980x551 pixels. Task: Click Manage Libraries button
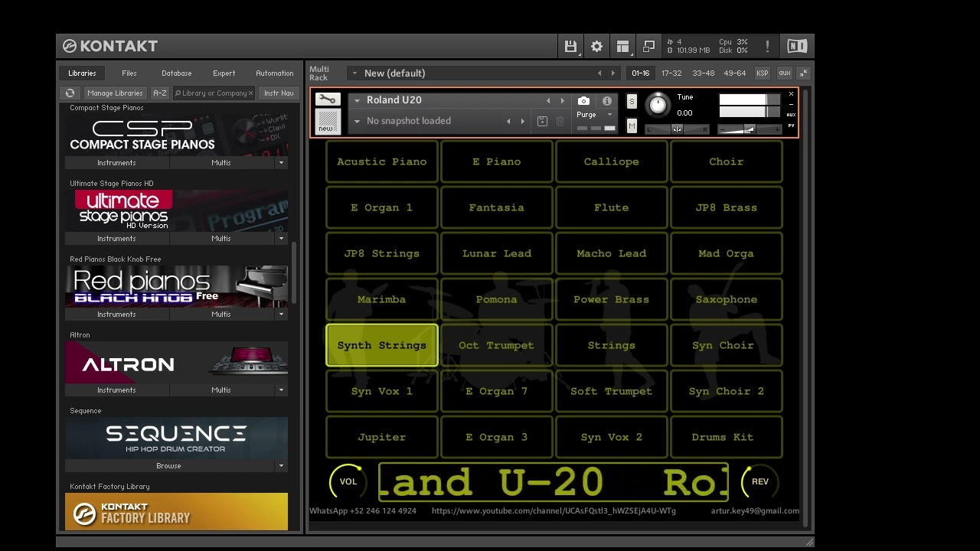point(115,93)
